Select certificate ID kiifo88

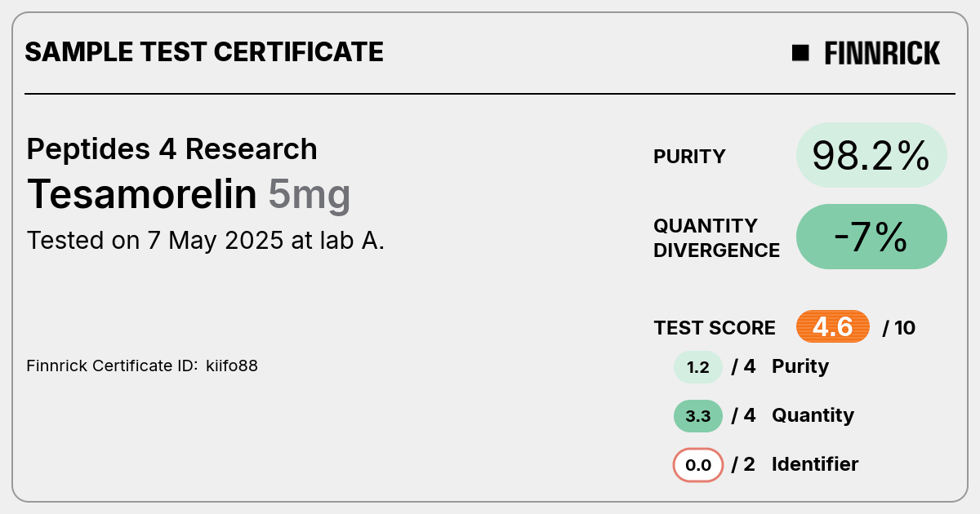pos(232,366)
